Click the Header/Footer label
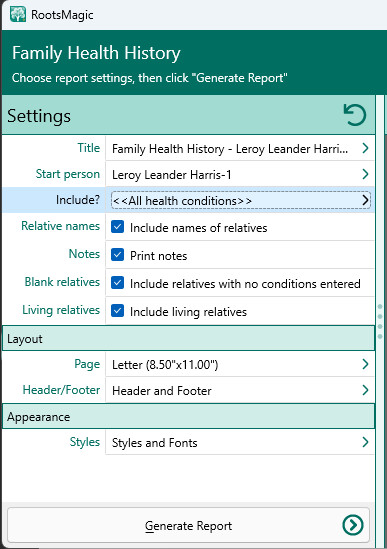The image size is (387, 549). 61,390
